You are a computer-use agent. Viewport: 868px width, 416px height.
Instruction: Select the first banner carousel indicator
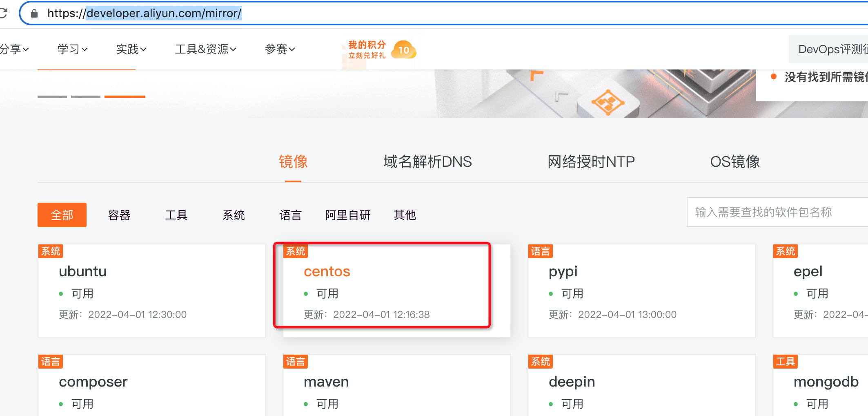52,97
